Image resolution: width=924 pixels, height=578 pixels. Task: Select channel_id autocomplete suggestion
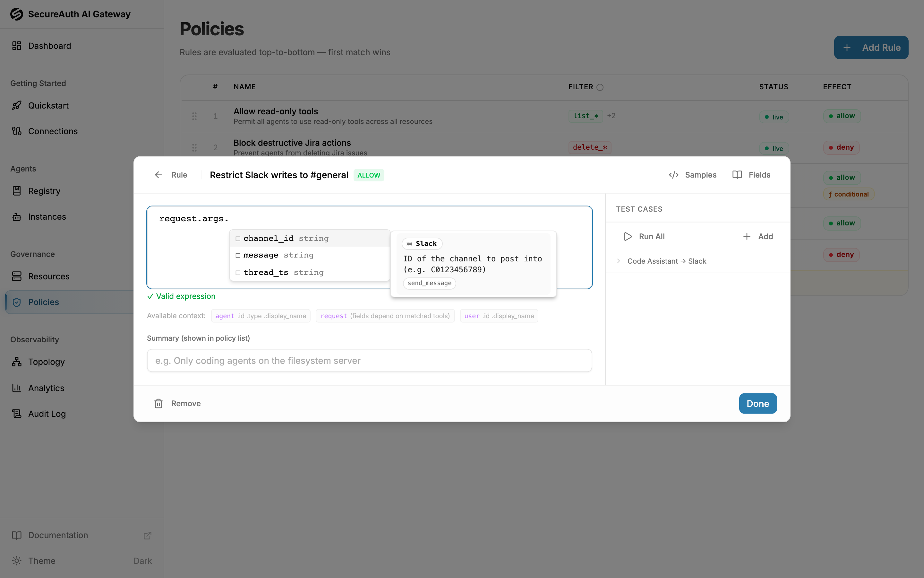pos(310,238)
